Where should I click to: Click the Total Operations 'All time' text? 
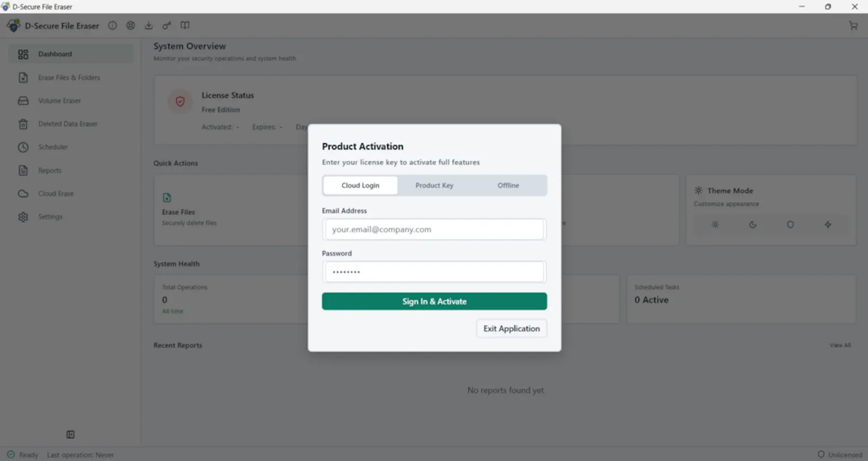(x=173, y=311)
